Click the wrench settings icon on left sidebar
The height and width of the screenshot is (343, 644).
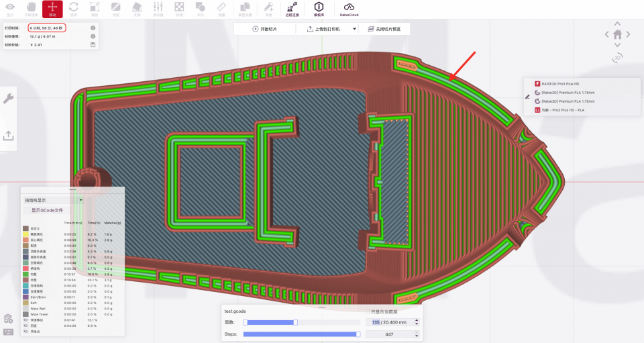coord(9,99)
